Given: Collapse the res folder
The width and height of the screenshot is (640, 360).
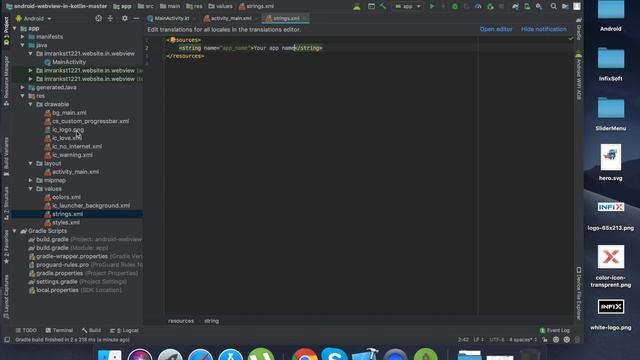Looking at the screenshot, I should [x=22, y=96].
